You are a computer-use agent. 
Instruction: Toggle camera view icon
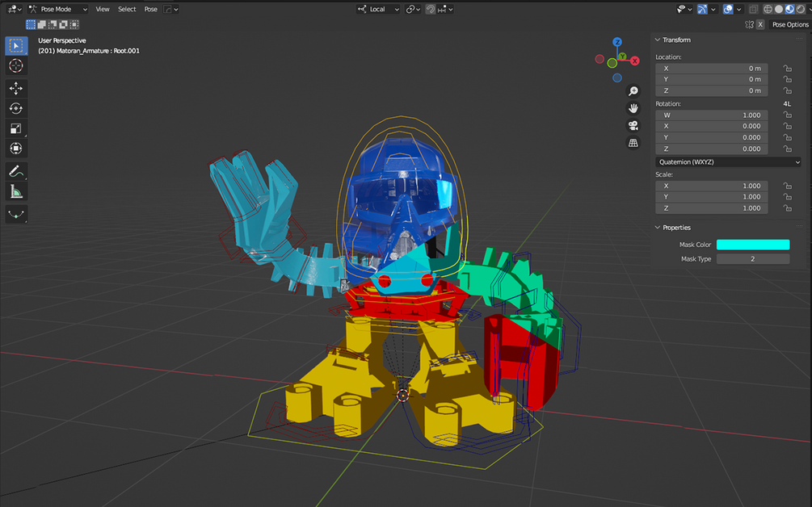click(x=633, y=126)
